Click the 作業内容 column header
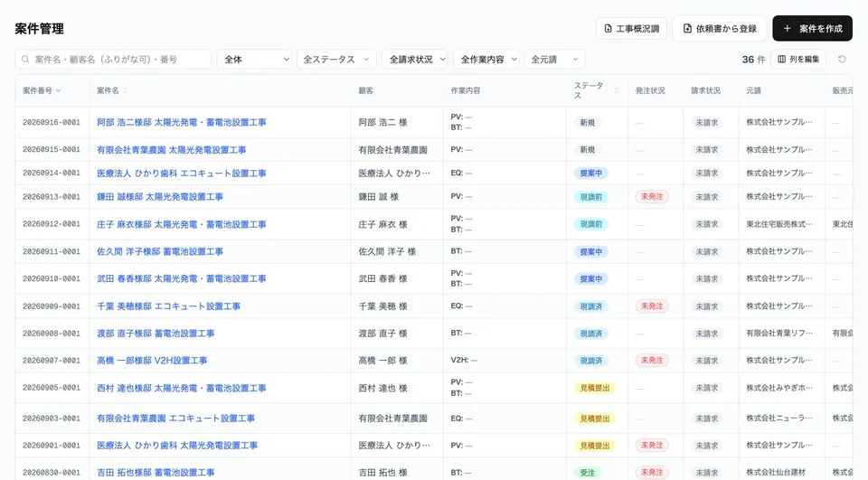Screen dimensions: 868x480 pos(466,90)
